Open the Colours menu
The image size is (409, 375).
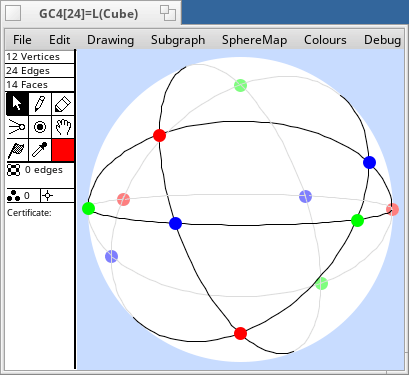tap(325, 40)
